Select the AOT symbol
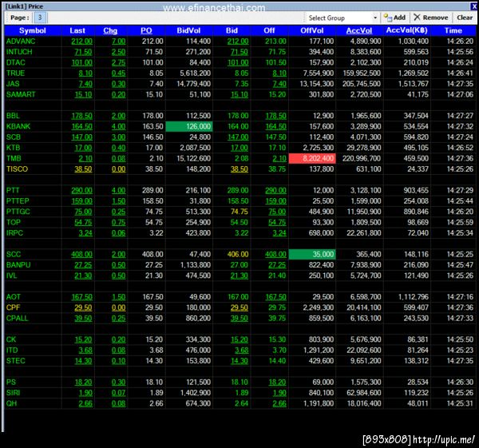 click(14, 297)
